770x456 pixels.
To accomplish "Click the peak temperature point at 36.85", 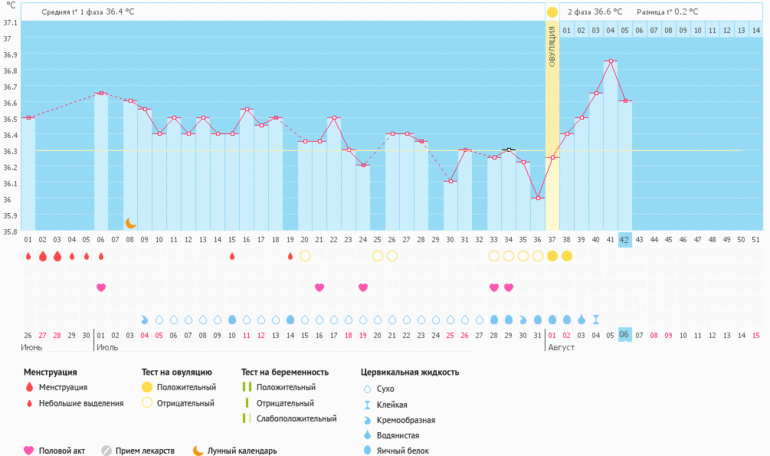I will (x=610, y=62).
